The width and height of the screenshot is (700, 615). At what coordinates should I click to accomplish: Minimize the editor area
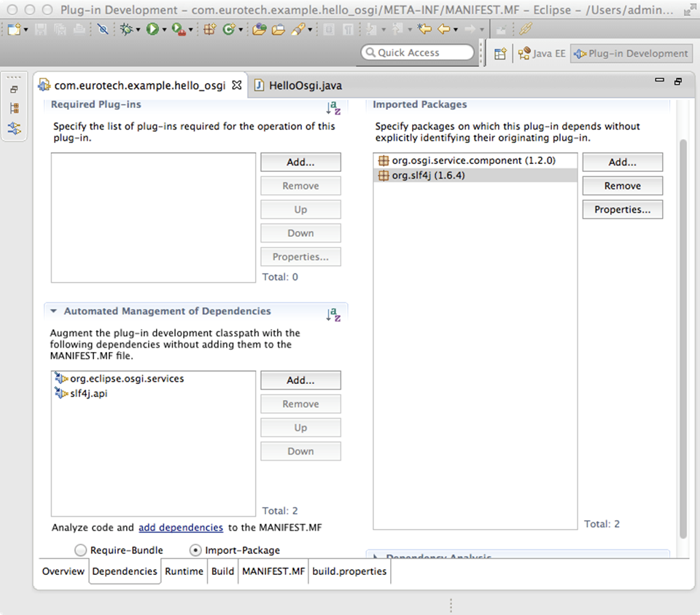click(x=659, y=80)
